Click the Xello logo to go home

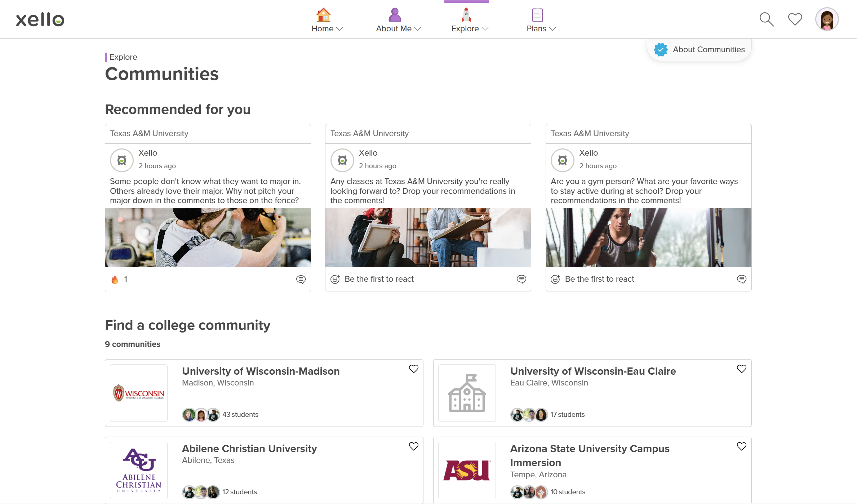[x=40, y=19]
